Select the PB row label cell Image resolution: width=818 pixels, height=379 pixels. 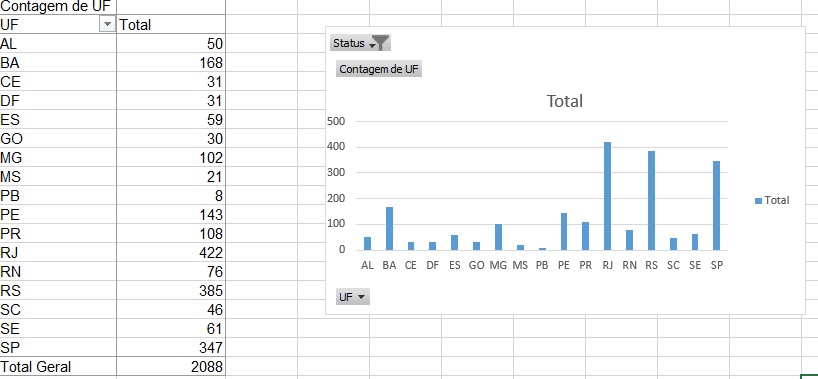coord(58,196)
